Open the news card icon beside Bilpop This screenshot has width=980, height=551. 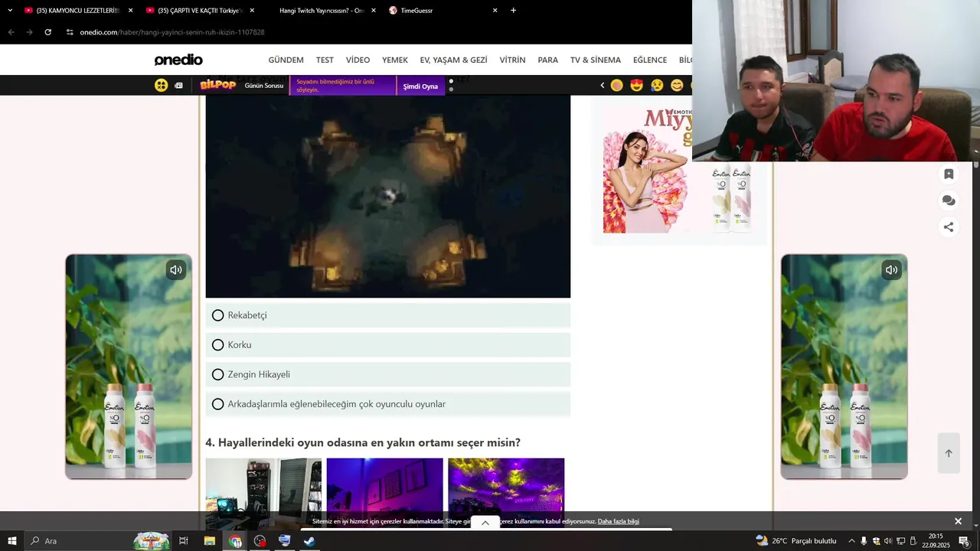click(178, 86)
